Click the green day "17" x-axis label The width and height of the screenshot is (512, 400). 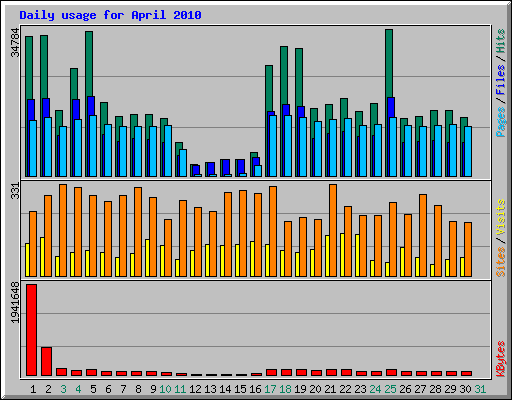270,389
